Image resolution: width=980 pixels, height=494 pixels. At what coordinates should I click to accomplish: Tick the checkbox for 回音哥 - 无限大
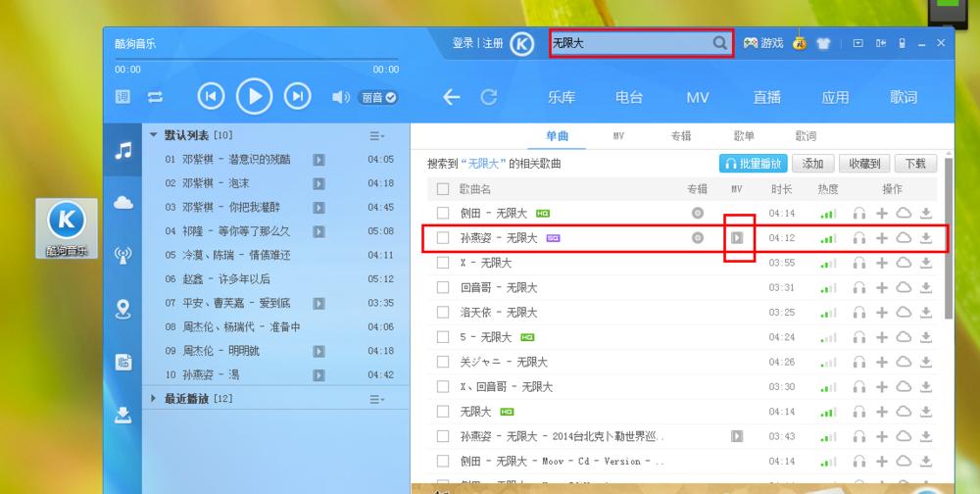[x=443, y=287]
